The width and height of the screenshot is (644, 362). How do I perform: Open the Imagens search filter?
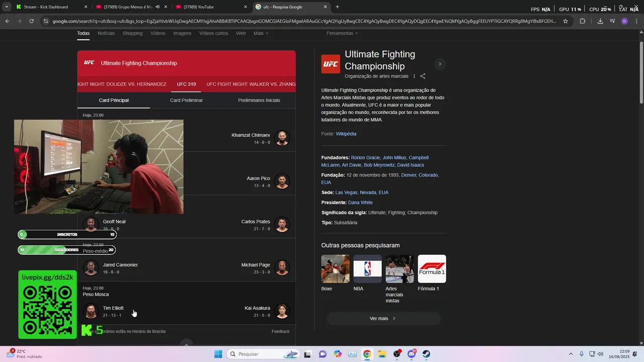point(182,33)
